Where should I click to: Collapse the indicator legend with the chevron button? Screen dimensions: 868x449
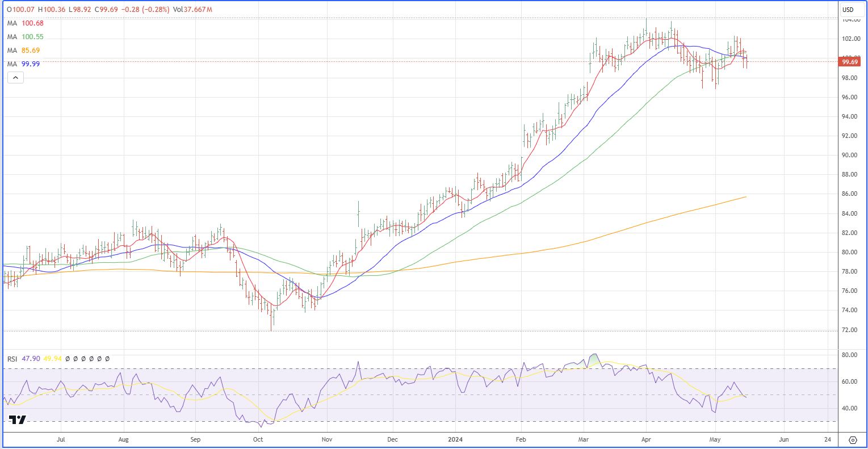click(x=15, y=78)
